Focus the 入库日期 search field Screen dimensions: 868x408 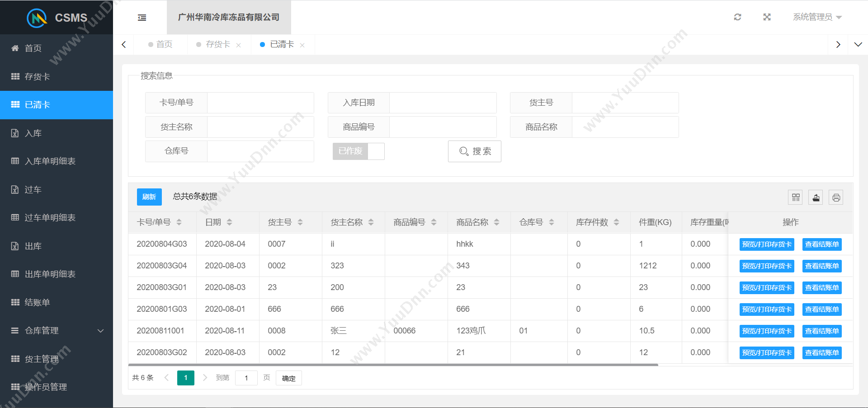pos(443,103)
